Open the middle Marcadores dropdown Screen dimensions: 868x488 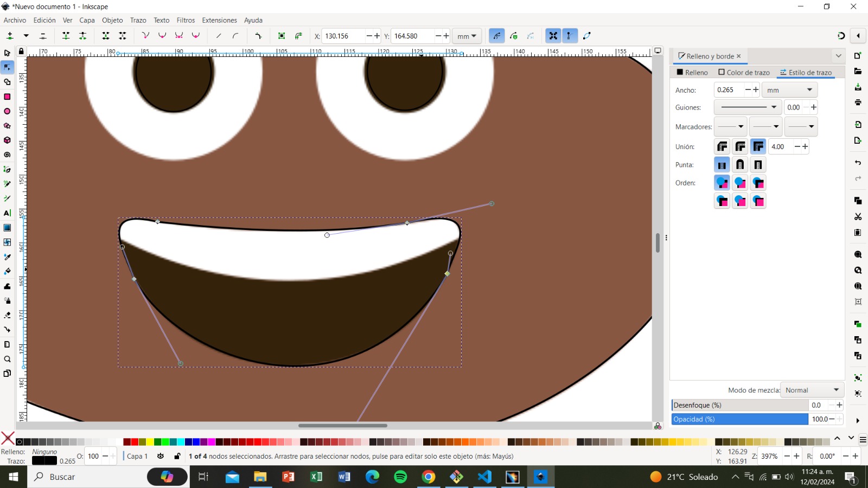pyautogui.click(x=765, y=127)
